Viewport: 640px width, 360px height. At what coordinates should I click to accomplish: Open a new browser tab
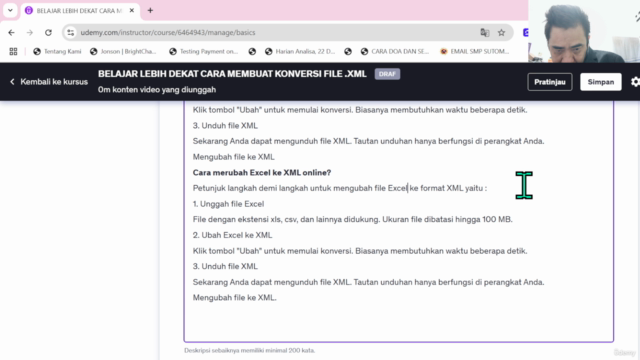150,11
